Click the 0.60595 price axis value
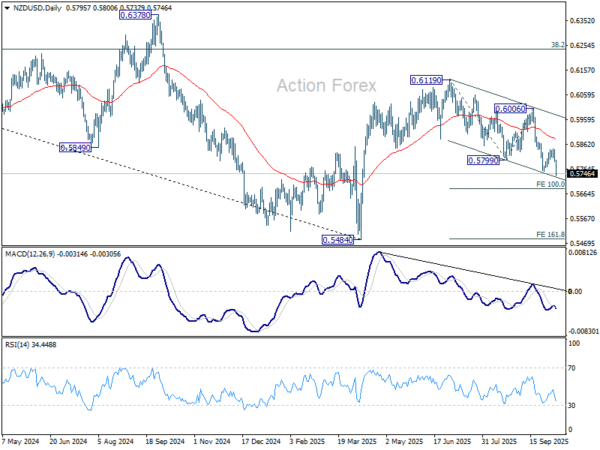Image resolution: width=600 pixels, height=450 pixels. click(x=583, y=95)
